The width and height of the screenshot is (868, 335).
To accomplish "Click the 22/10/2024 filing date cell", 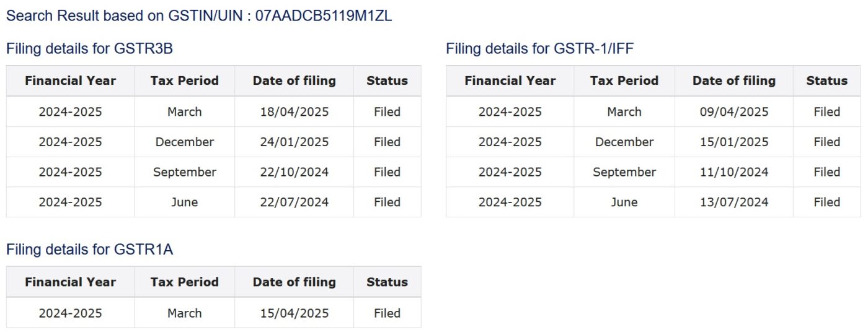I will (294, 172).
